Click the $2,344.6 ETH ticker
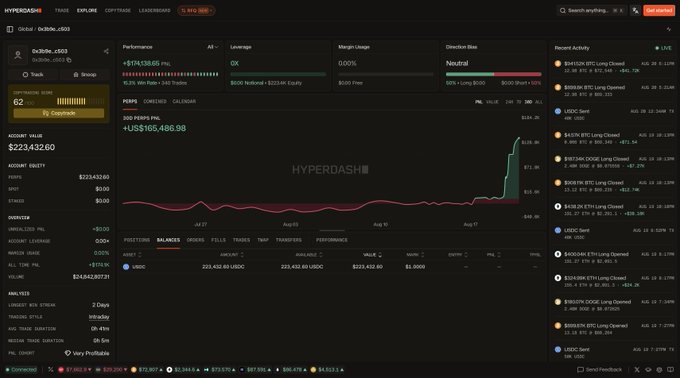The image size is (680, 378). click(183, 370)
